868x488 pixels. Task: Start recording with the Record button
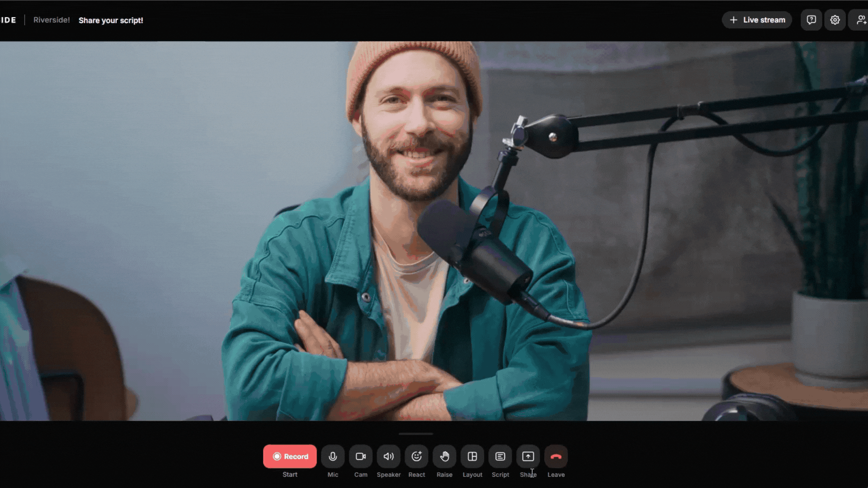[x=290, y=456]
